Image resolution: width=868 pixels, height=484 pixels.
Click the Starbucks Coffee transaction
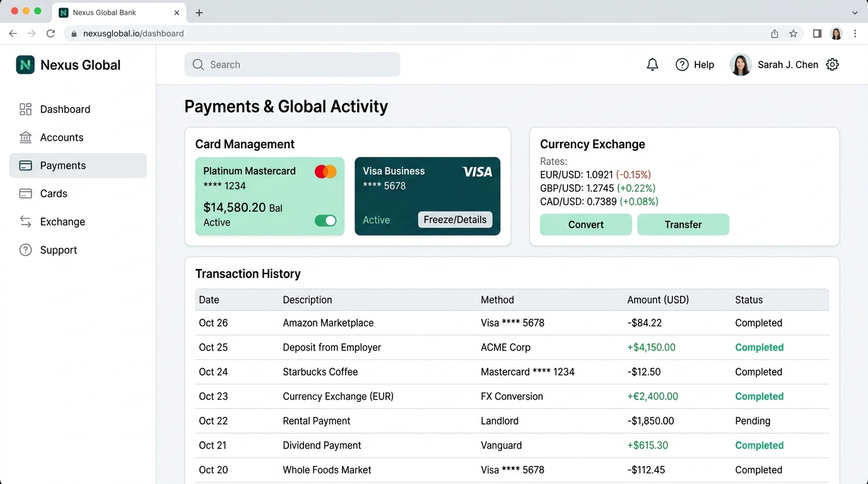pos(512,372)
